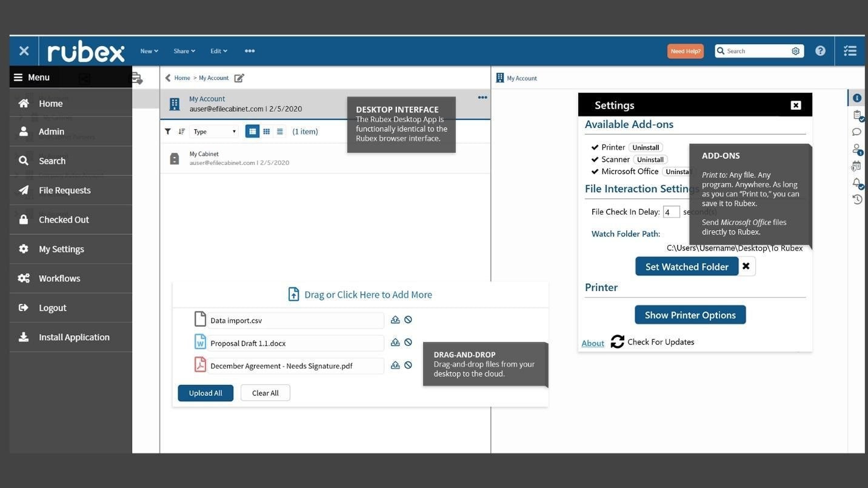Click the Need Help? button
The height and width of the screenshot is (488, 868).
(x=686, y=51)
